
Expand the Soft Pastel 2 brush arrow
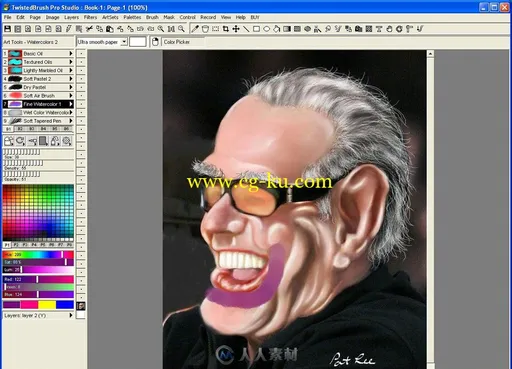[71, 79]
